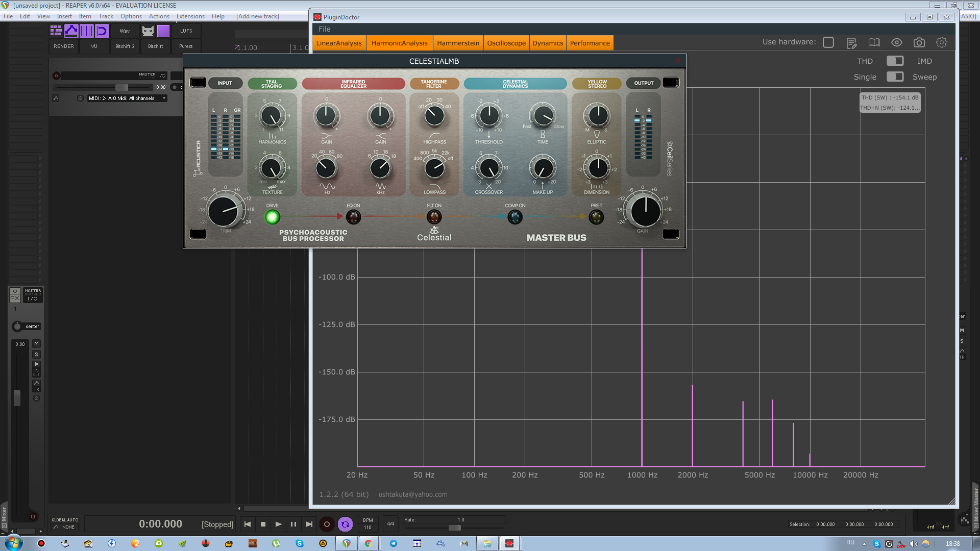Close the CELESTIALMB plugin with red X
This screenshot has width=980, height=551.
click(678, 61)
